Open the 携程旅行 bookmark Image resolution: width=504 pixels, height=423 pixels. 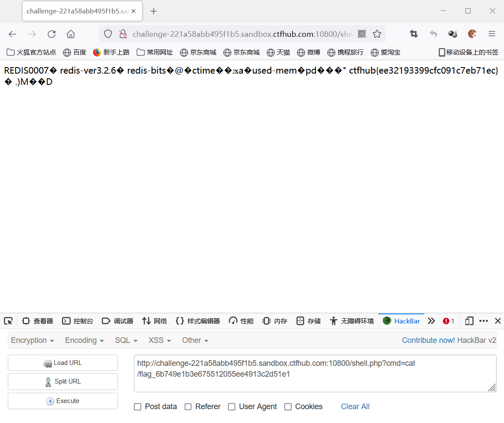[x=345, y=52]
